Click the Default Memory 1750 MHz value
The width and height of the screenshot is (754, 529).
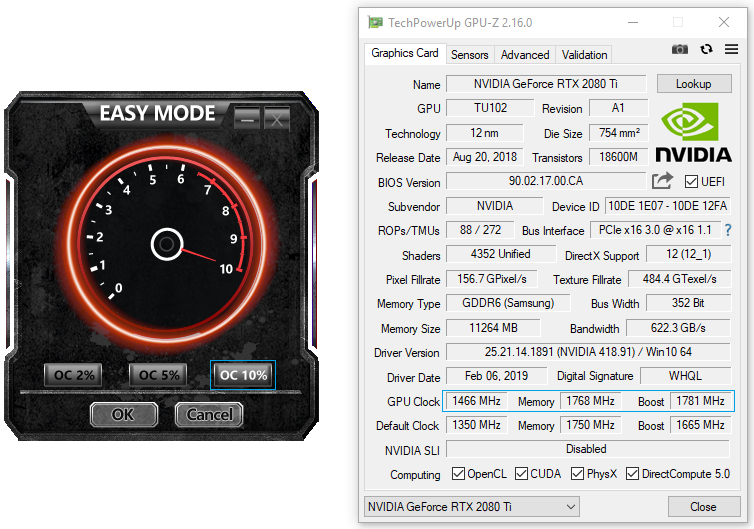pyautogui.click(x=590, y=425)
